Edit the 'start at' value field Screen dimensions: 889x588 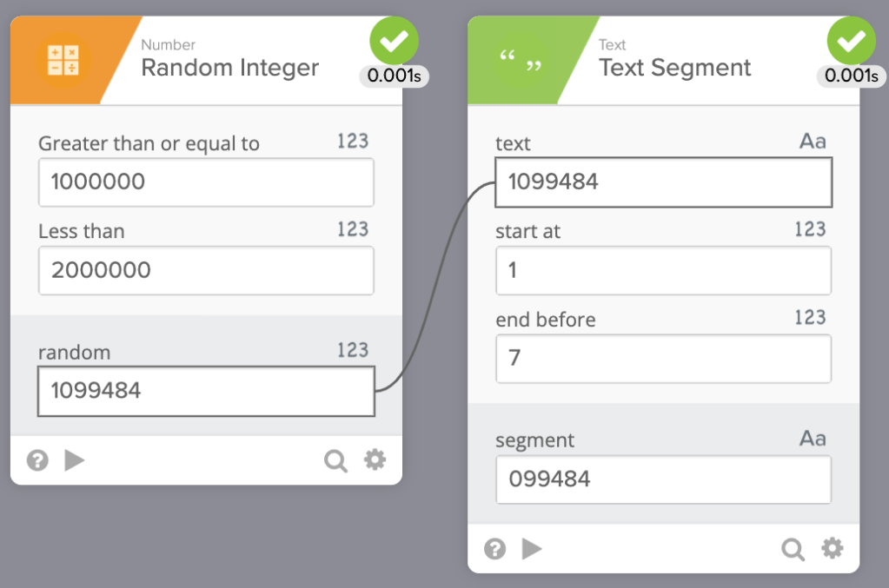(x=663, y=270)
